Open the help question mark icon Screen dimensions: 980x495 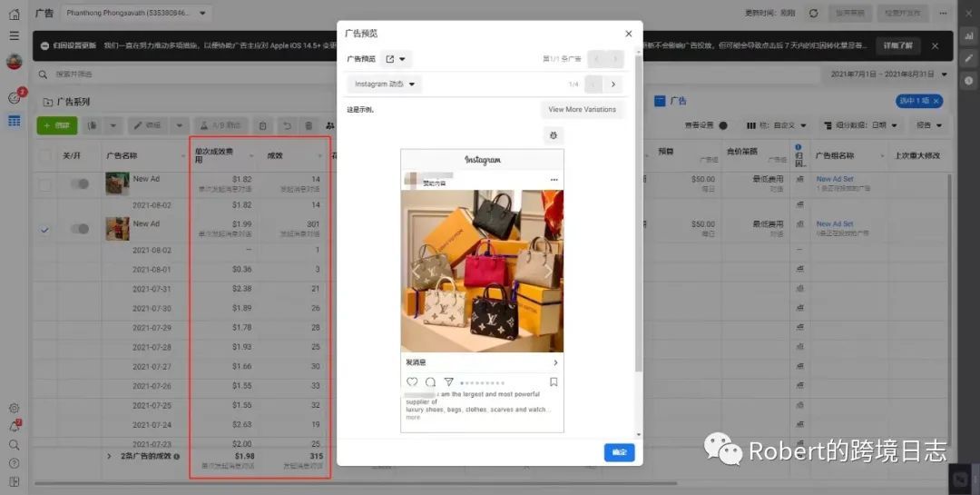(14, 463)
